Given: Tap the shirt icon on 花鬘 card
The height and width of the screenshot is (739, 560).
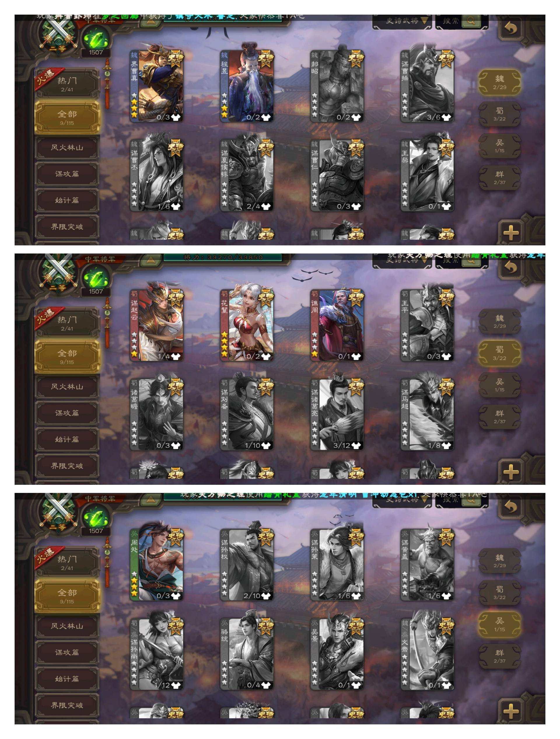Looking at the screenshot, I should [266, 356].
